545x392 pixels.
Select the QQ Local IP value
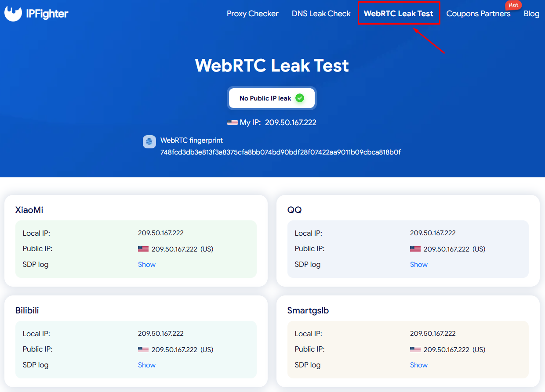pos(433,233)
